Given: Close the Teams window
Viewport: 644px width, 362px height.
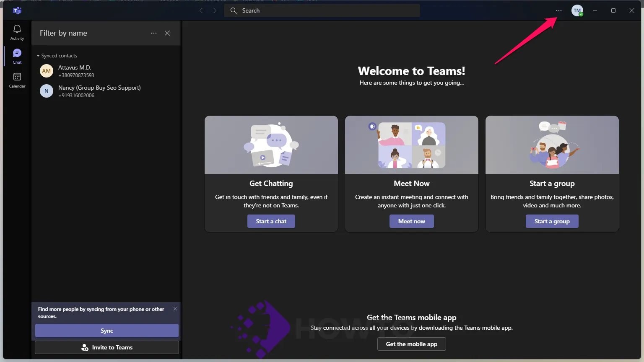Looking at the screenshot, I should click(x=632, y=10).
